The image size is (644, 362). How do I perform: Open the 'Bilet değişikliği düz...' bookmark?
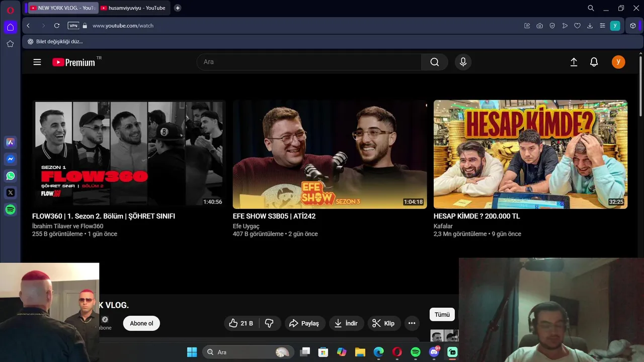(x=55, y=42)
